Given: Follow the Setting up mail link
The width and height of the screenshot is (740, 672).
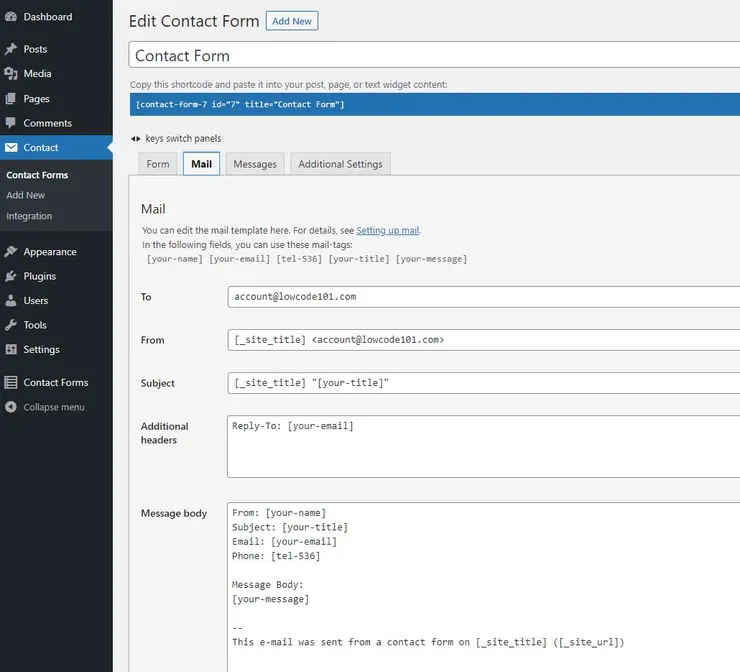Looking at the screenshot, I should [388, 230].
